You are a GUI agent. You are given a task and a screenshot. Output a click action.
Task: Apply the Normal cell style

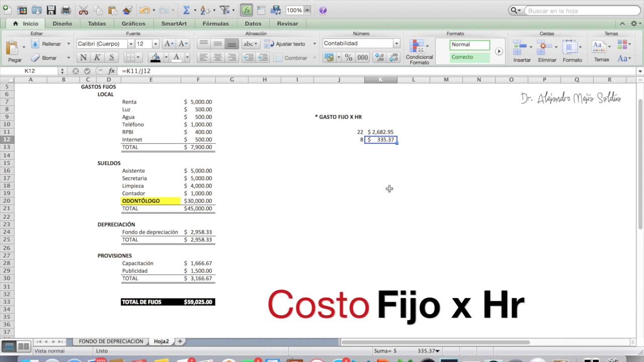click(470, 45)
